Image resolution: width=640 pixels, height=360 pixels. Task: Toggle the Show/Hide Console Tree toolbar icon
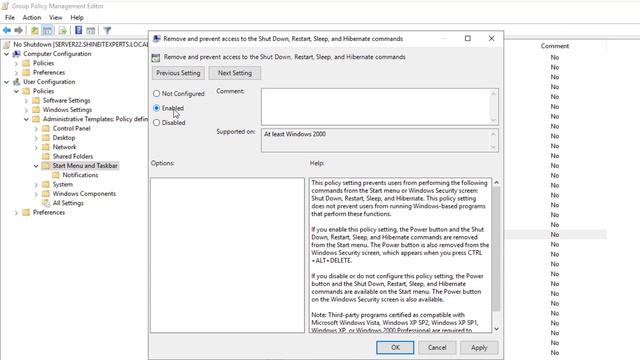pyautogui.click(x=47, y=31)
